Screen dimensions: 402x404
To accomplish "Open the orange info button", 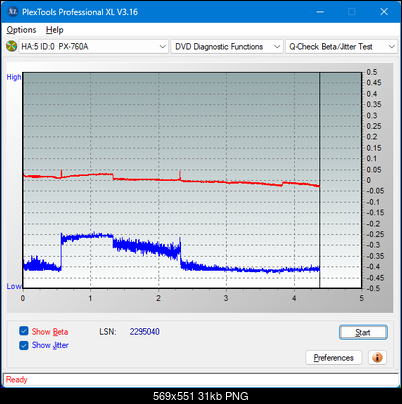I will click(377, 358).
